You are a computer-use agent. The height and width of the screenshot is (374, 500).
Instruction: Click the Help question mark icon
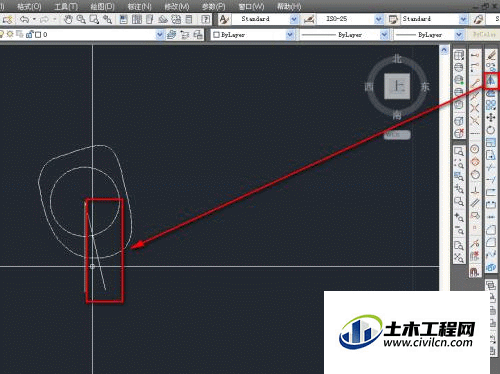point(206,19)
